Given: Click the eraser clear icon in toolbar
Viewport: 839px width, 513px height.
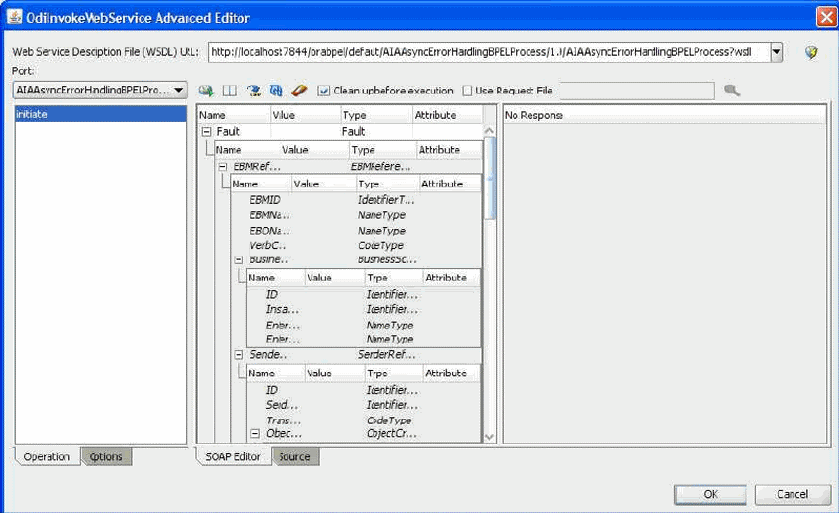Looking at the screenshot, I should coord(299,90).
